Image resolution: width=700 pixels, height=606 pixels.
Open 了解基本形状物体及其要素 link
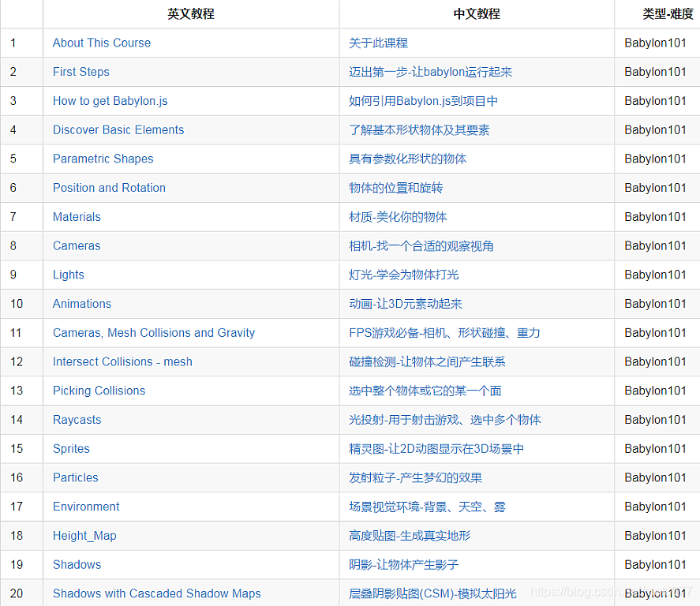click(419, 130)
